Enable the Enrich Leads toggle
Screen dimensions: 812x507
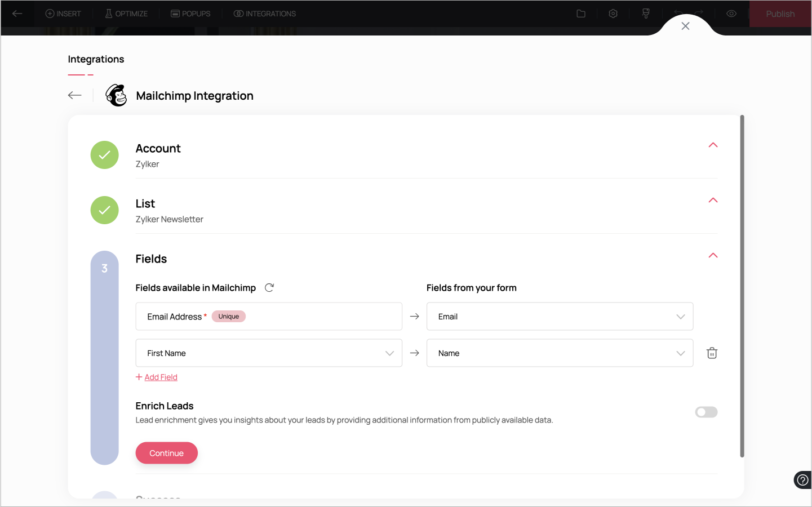tap(706, 412)
